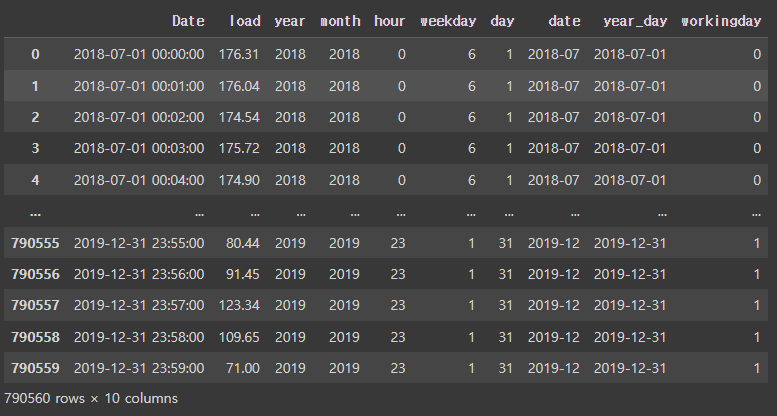Click the Date cell 2018-07-01 00:00:00
The width and height of the screenshot is (777, 416).
coord(139,54)
